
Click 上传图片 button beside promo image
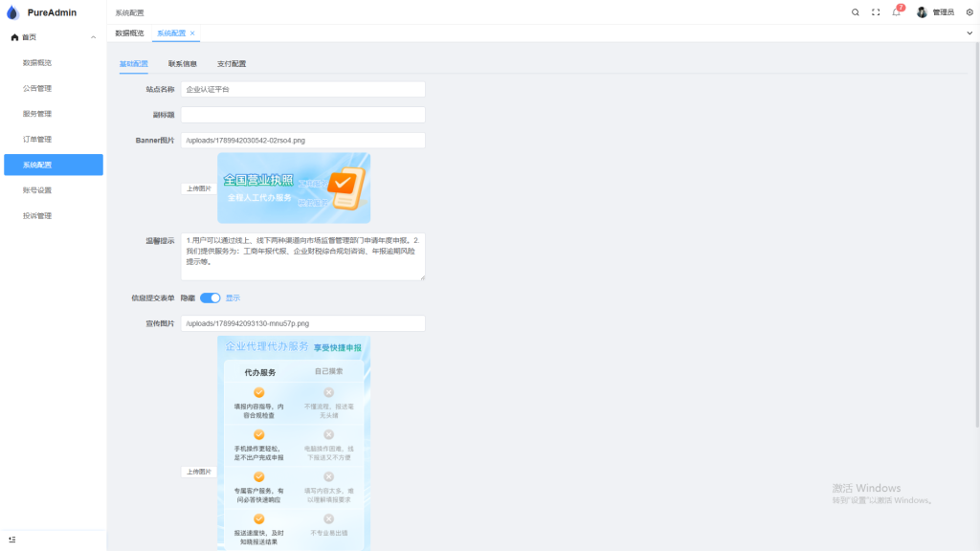coord(199,472)
